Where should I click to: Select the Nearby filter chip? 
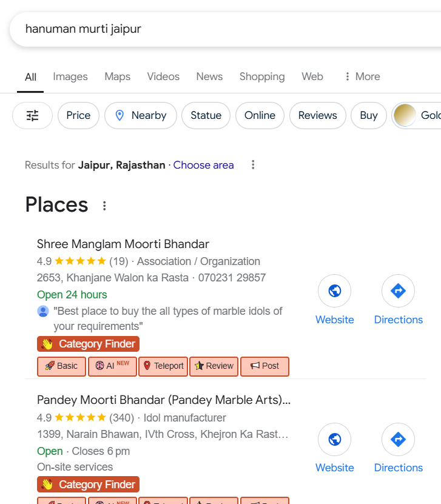coord(141,116)
